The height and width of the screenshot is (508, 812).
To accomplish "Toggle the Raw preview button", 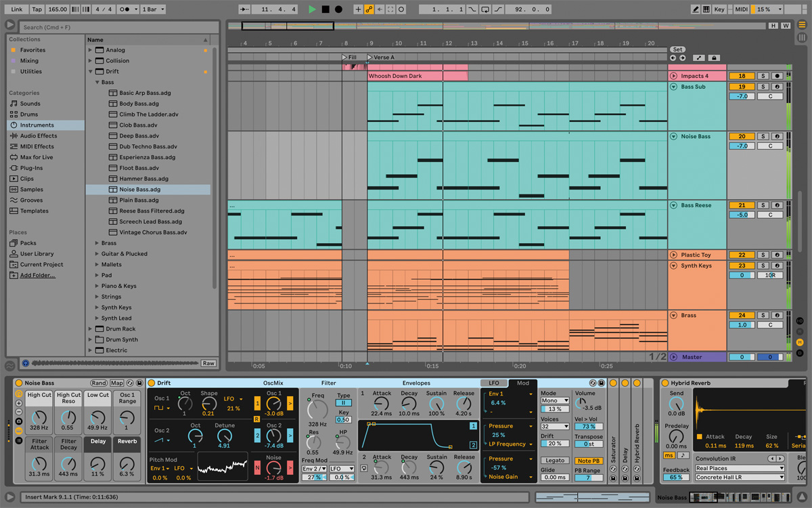I will (x=208, y=364).
